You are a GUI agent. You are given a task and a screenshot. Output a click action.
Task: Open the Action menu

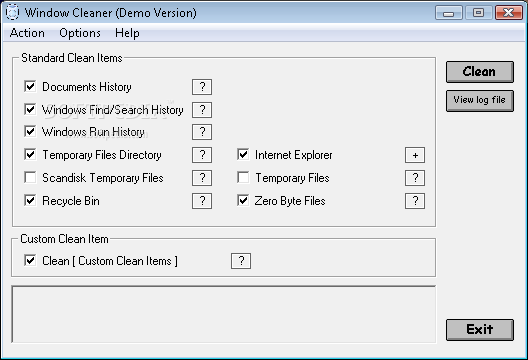[x=27, y=33]
